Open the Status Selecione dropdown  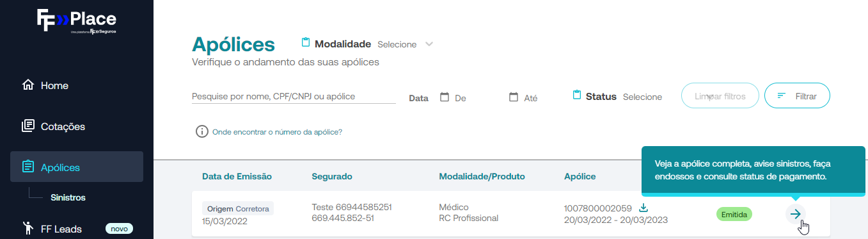pyautogui.click(x=642, y=97)
